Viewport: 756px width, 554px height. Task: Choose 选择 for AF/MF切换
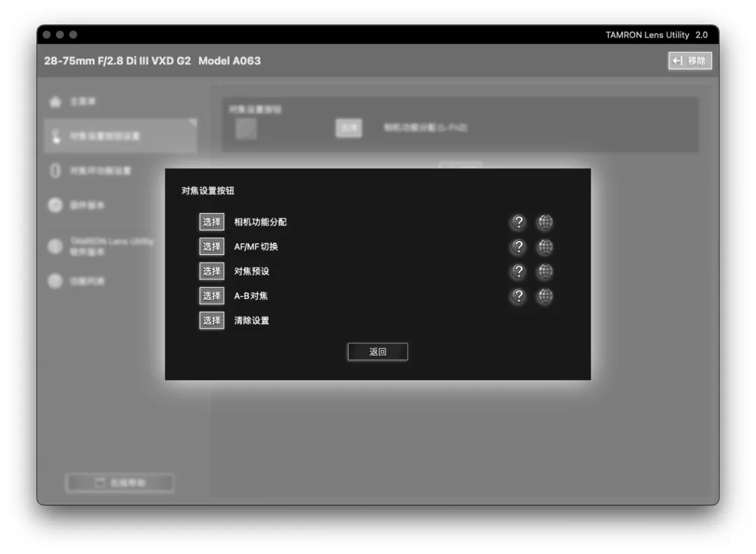(x=211, y=247)
